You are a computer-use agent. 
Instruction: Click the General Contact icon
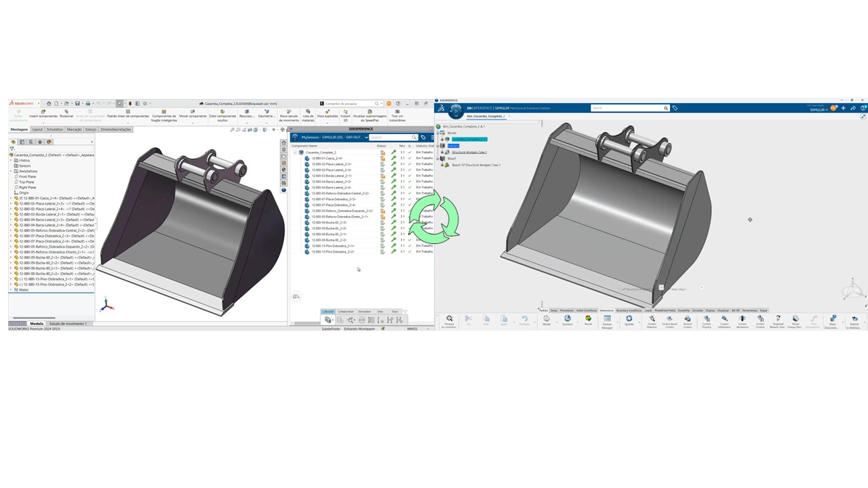[x=688, y=321]
